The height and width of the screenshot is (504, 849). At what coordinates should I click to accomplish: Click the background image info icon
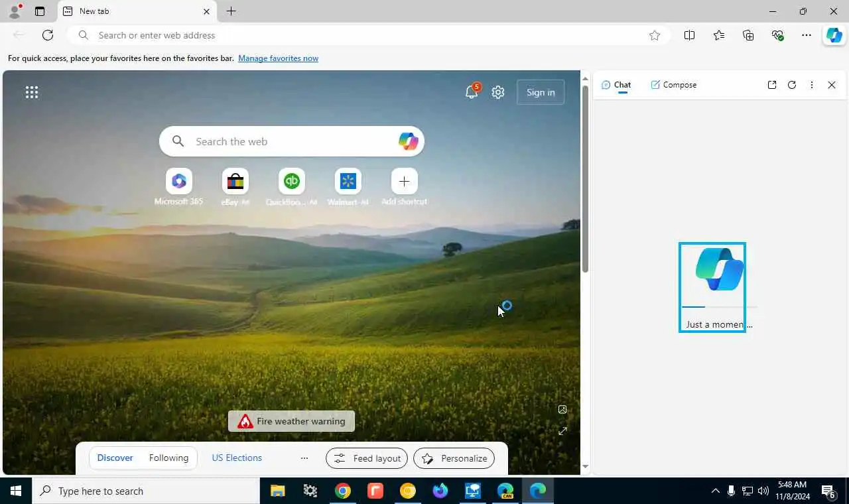[x=562, y=409]
